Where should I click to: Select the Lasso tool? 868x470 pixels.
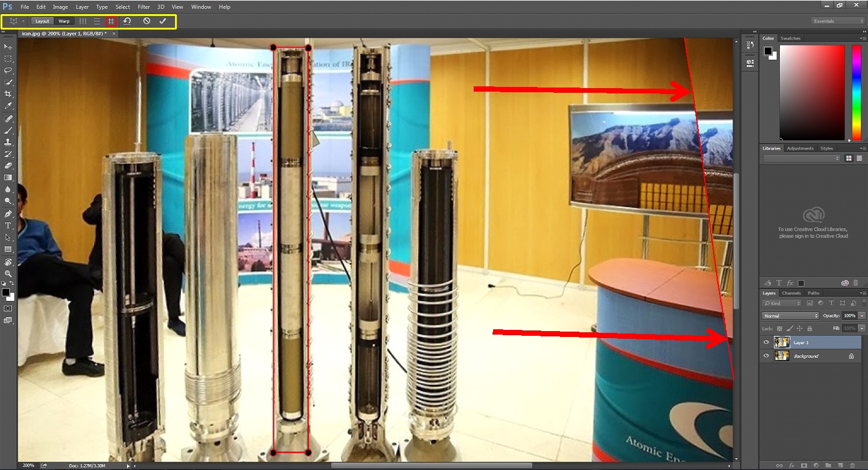8,70
